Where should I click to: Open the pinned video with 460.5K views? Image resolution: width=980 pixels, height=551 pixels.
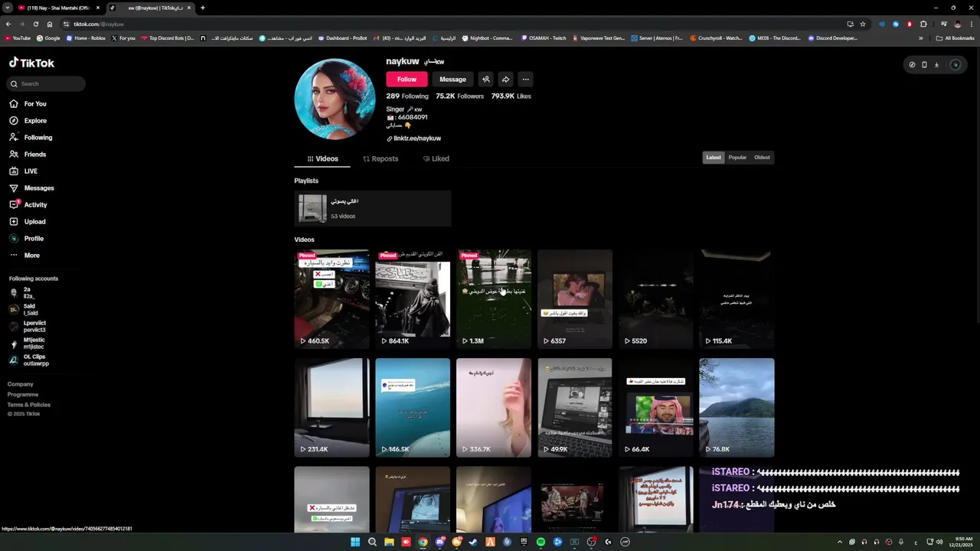click(332, 298)
